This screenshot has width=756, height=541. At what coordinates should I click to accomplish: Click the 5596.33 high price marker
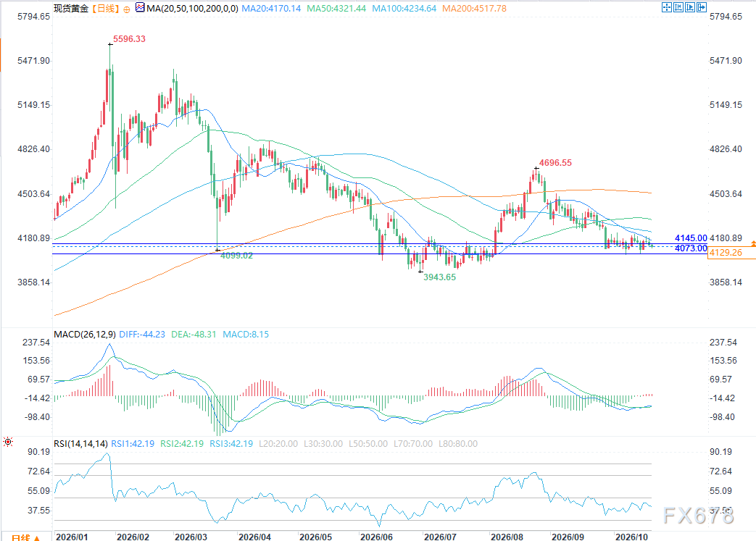coord(129,39)
